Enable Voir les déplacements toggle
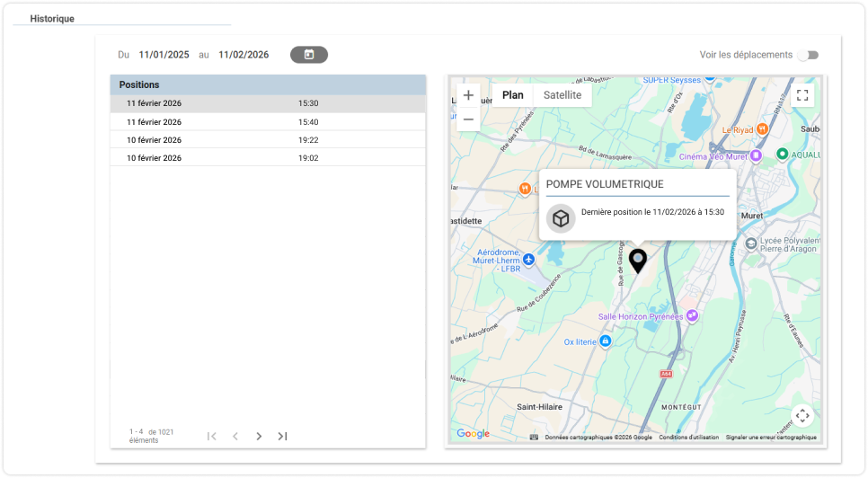The height and width of the screenshot is (478, 868). tap(809, 55)
